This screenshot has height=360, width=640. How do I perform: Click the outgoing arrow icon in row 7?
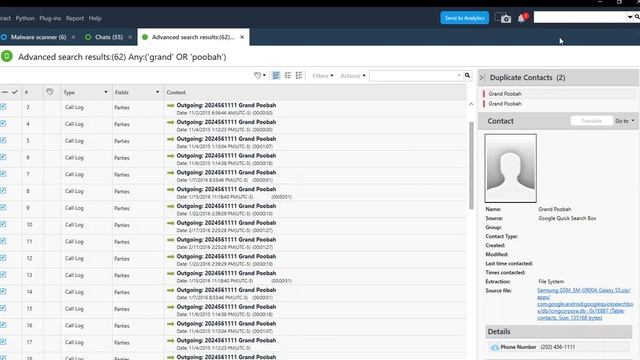pyautogui.click(x=171, y=173)
